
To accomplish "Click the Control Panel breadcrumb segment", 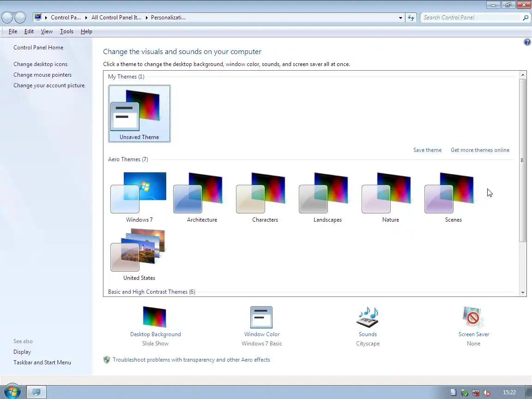I will click(66, 18).
